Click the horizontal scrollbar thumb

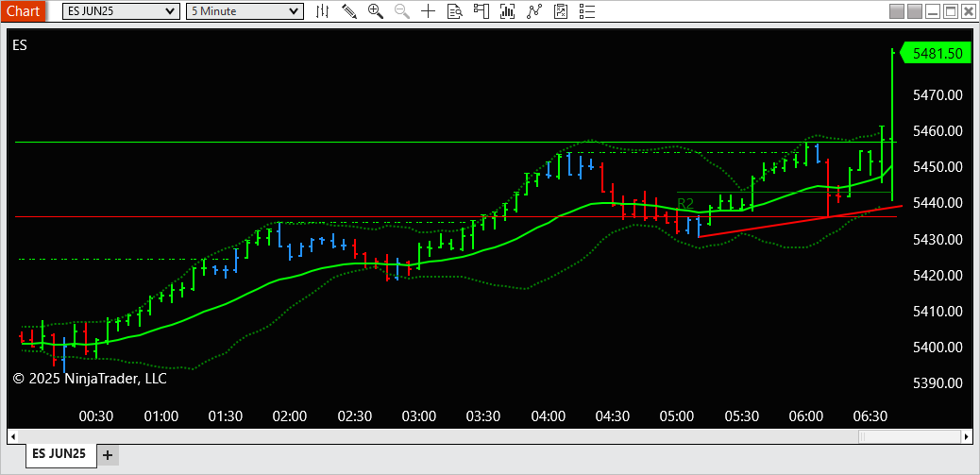point(909,435)
